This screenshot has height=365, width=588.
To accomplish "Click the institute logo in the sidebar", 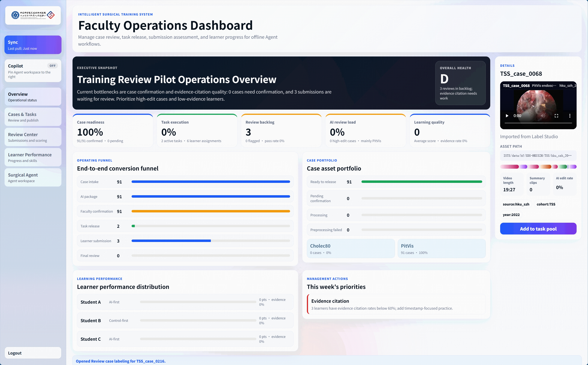I will tap(33, 15).
